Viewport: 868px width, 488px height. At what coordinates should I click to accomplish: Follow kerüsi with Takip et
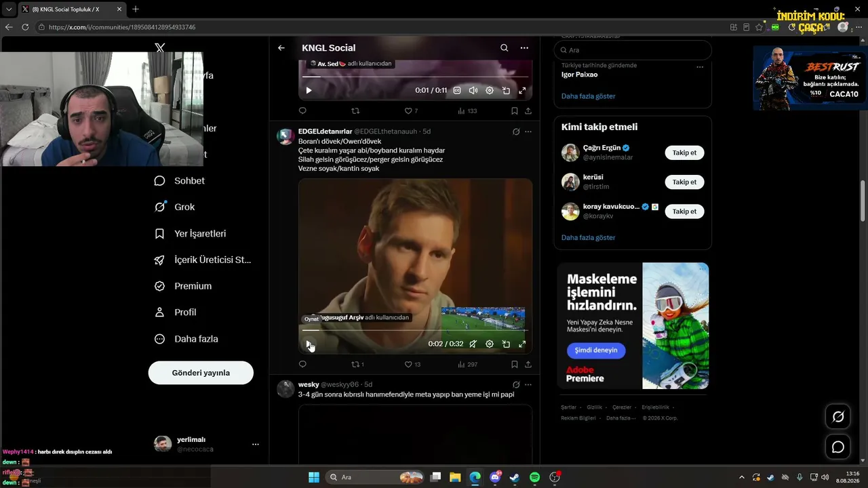(684, 182)
